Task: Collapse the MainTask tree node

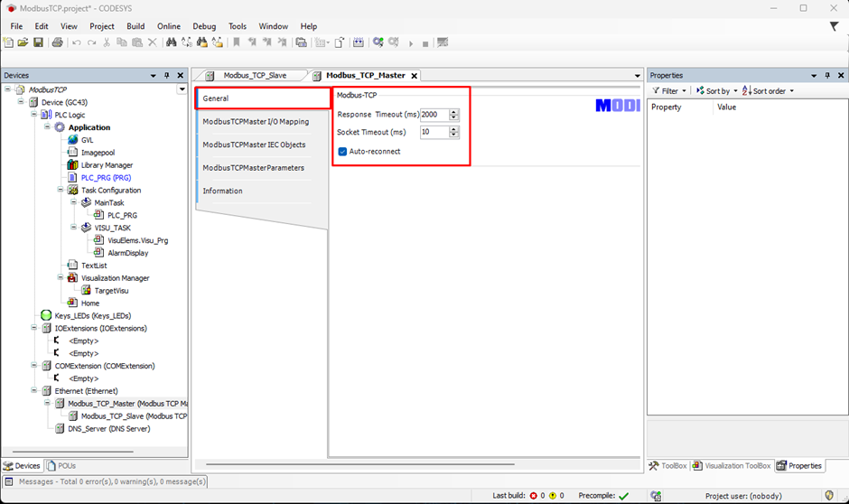Action: [73, 202]
